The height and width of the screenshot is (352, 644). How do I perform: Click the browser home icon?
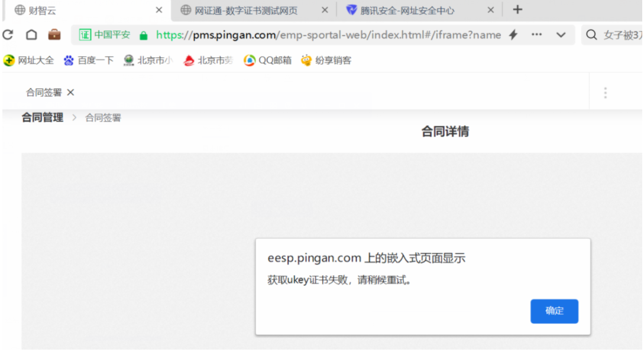(x=31, y=35)
